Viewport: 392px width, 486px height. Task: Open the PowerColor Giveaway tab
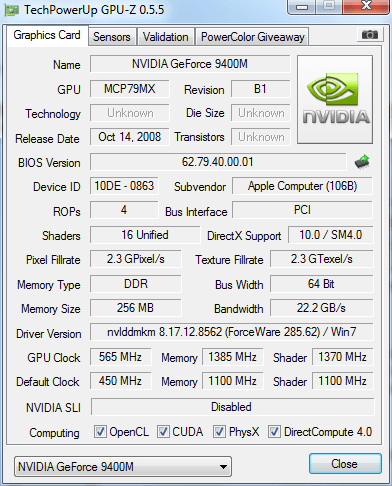[x=253, y=37]
